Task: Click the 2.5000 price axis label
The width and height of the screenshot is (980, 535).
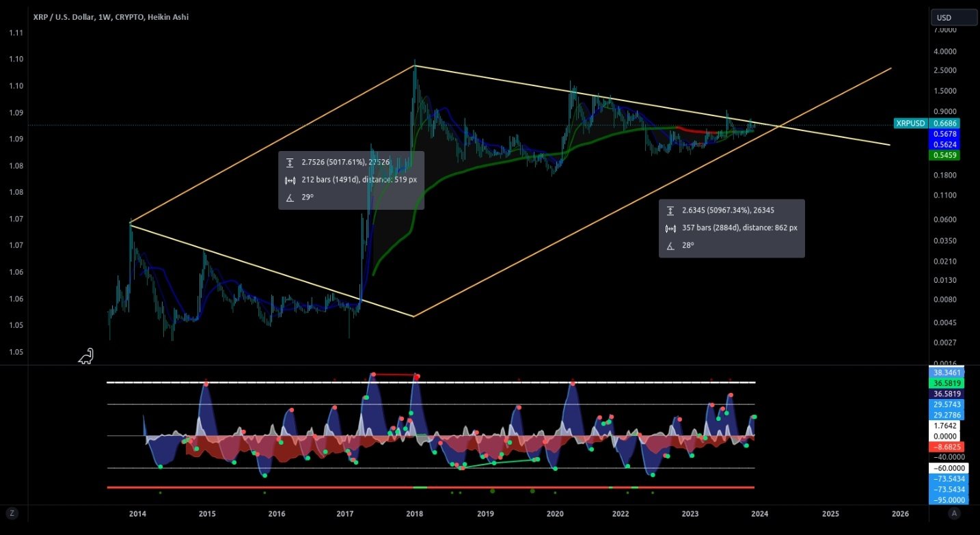Action: pos(946,70)
